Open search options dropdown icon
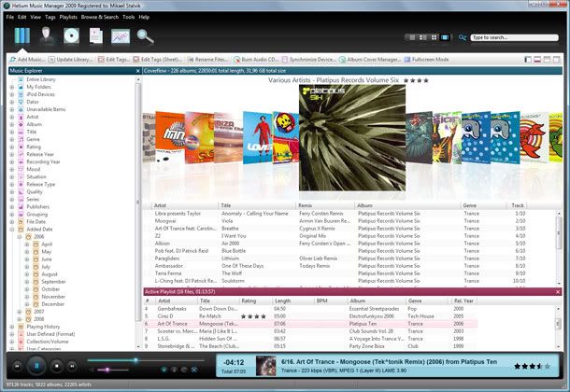This screenshot has height=392, width=570. click(462, 37)
